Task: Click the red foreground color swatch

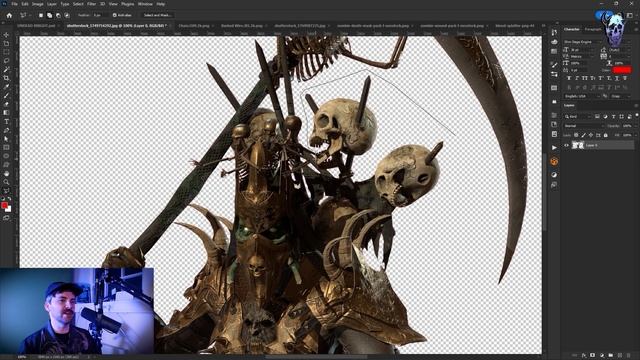Action: coord(4,205)
